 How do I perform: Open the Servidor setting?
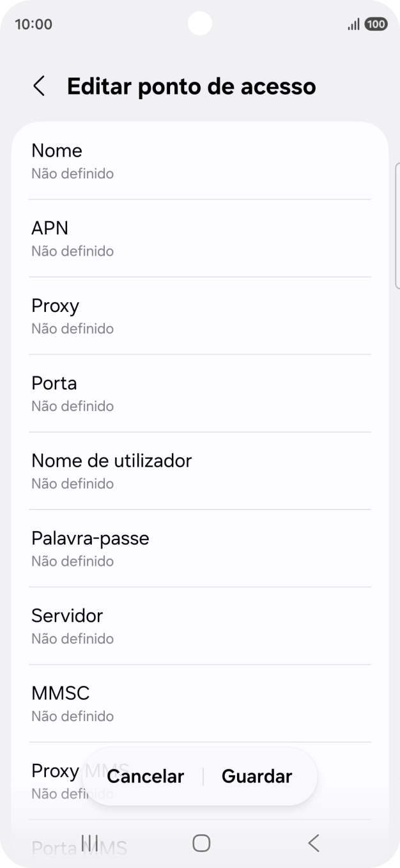tap(200, 625)
